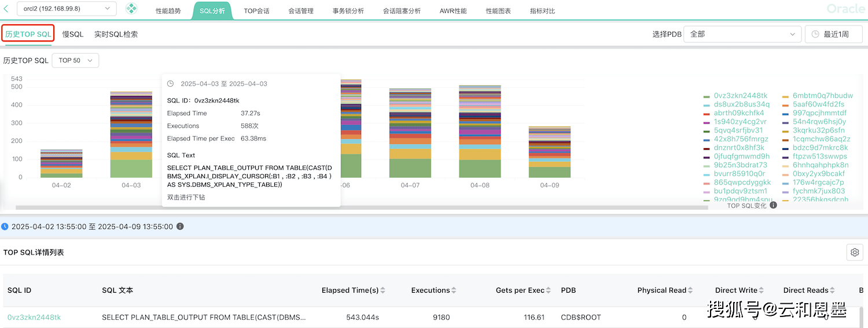Click info icon beside the time range
The width and height of the screenshot is (868, 328).
click(180, 227)
